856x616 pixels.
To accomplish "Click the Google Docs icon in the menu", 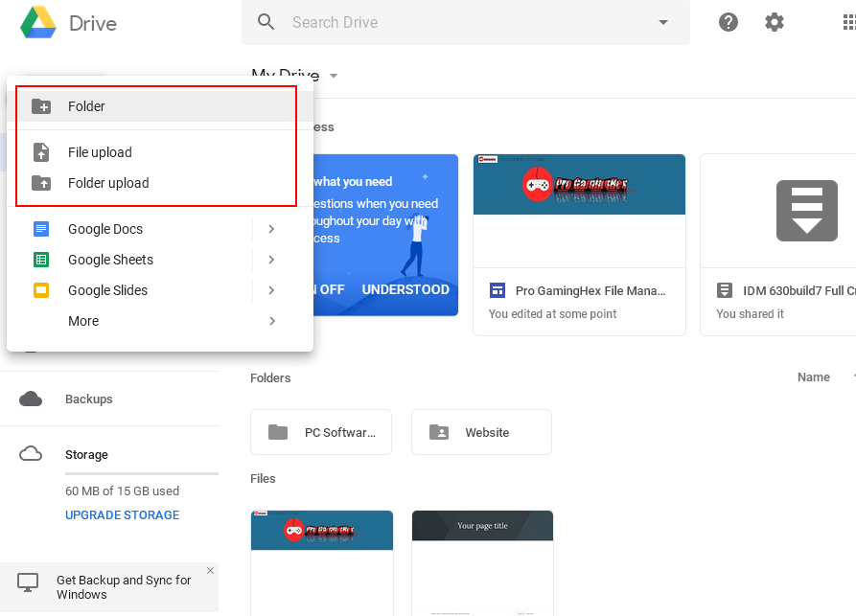I will 39,228.
